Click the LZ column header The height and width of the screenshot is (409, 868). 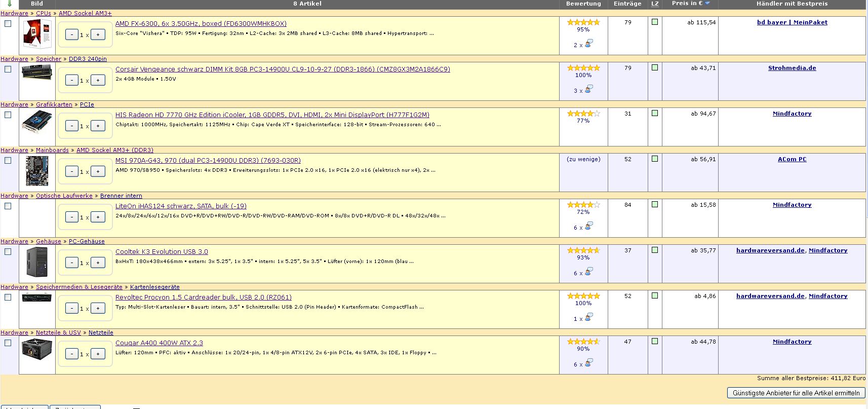point(655,4)
